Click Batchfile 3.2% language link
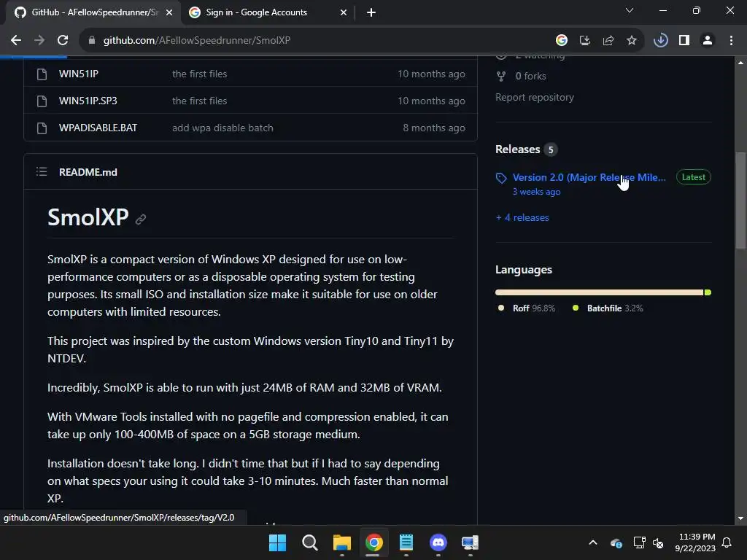Screen dimensions: 747x560 (608, 308)
